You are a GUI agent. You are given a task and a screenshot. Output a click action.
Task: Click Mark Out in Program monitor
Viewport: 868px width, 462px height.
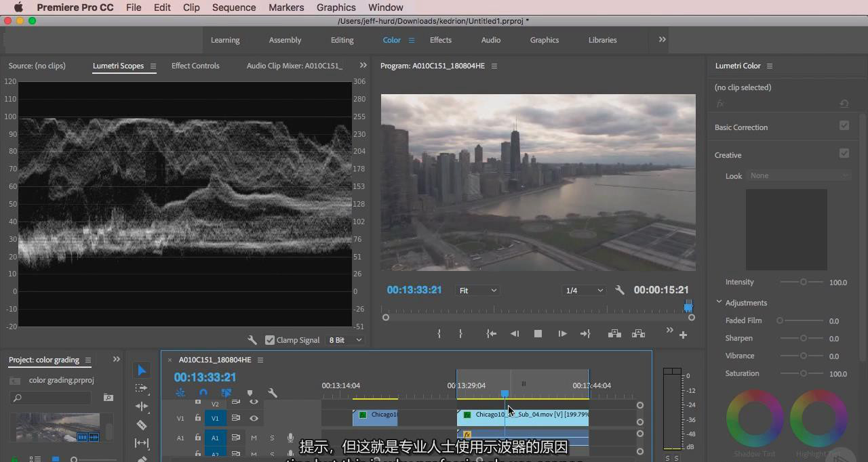click(x=460, y=334)
